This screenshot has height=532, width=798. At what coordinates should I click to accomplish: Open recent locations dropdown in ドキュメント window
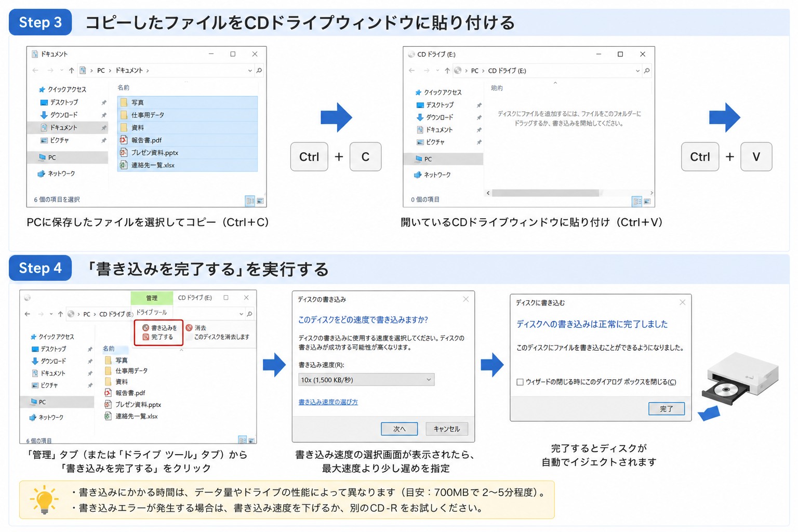tap(62, 70)
